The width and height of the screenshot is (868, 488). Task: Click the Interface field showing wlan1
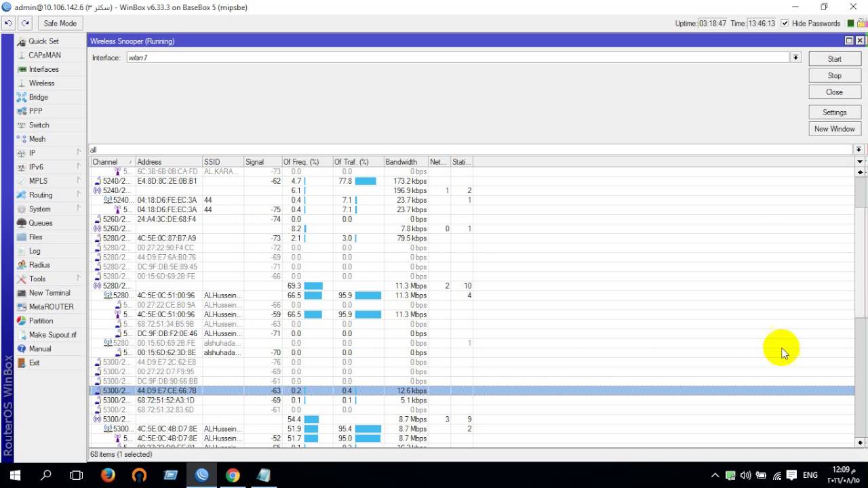(457, 58)
